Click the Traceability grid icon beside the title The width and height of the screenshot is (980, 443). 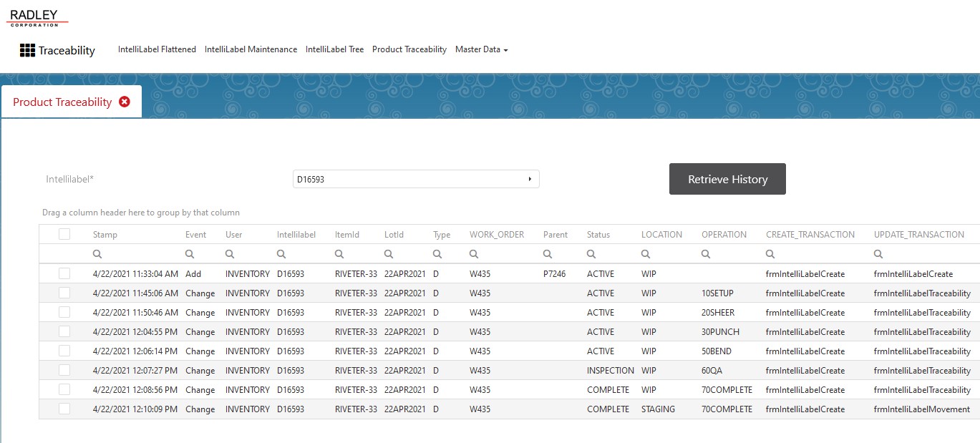(26, 49)
